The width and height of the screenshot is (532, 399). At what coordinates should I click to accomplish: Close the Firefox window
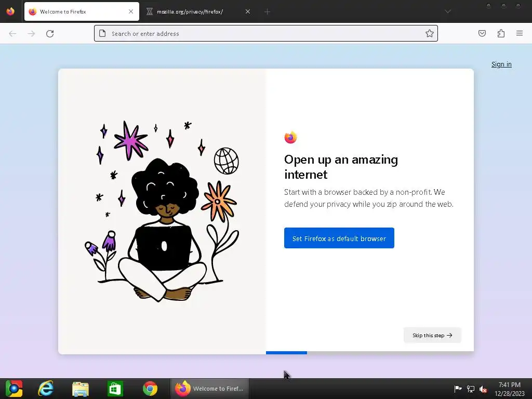518,6
